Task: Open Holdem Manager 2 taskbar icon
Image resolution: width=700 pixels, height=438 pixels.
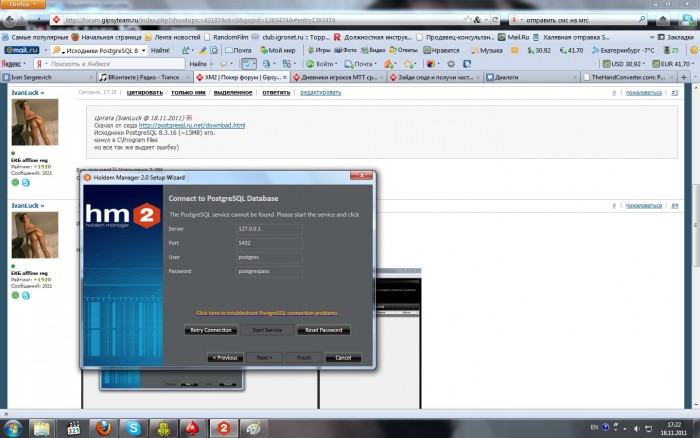Action: click(223, 428)
